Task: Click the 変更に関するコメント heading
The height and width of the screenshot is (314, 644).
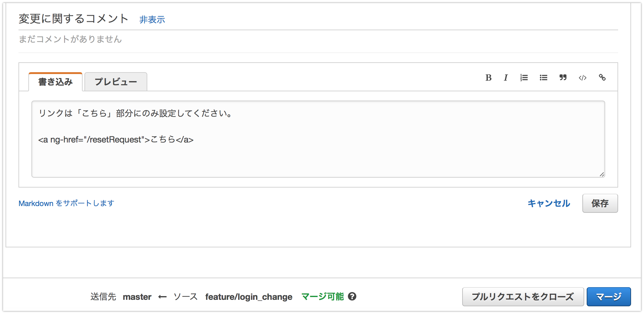Action: (x=73, y=19)
